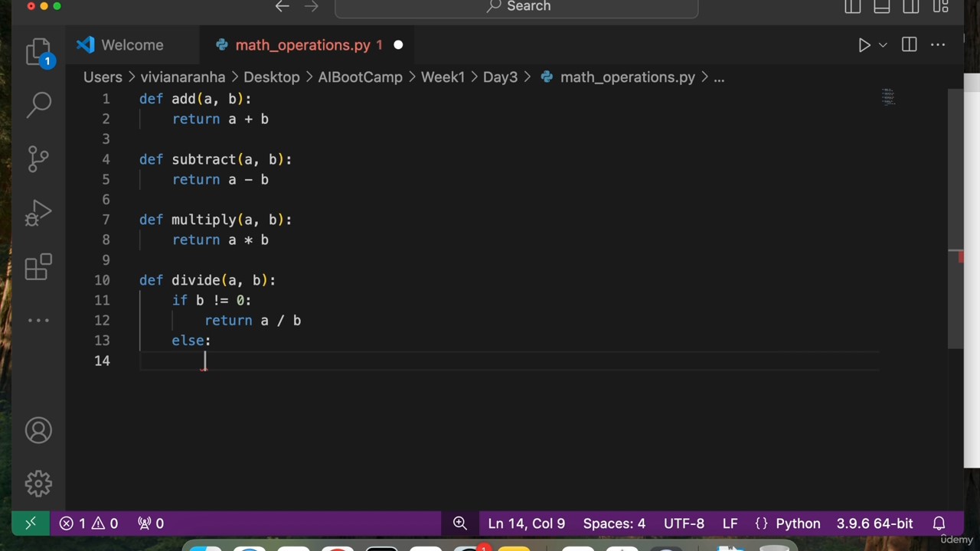Expand the run options dropdown arrow
Viewport: 980px width, 551px height.
click(x=883, y=45)
